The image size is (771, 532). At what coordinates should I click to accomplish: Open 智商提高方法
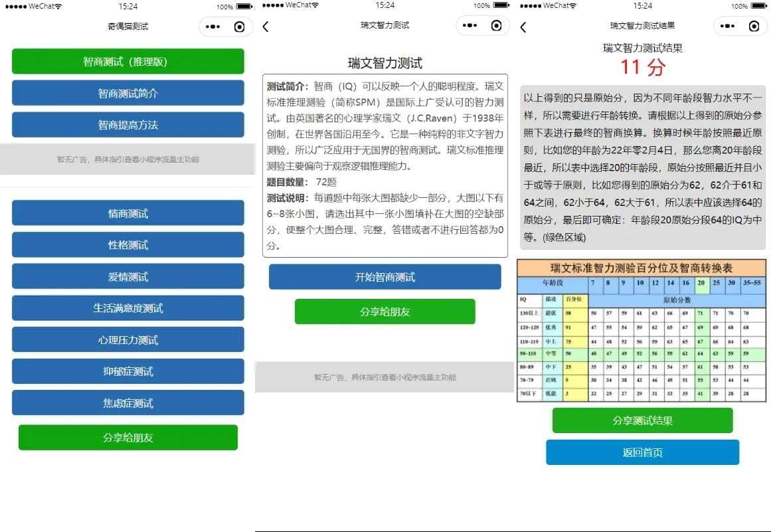pos(128,124)
